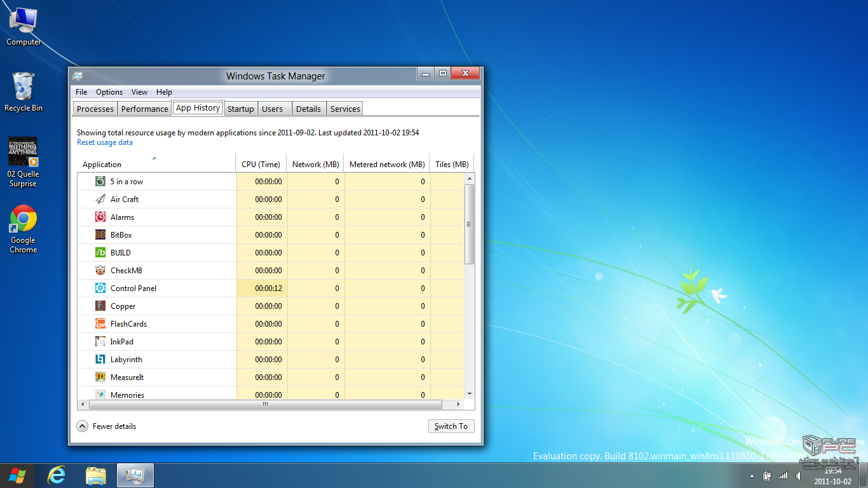Click the Alarms clock icon
Screen dimensions: 868x488
coord(100,217)
